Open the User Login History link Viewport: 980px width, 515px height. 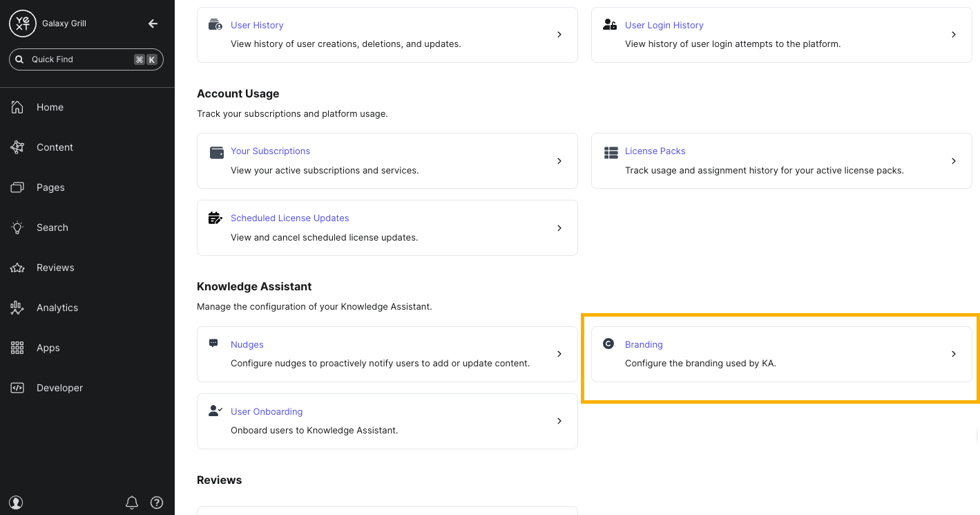click(664, 25)
